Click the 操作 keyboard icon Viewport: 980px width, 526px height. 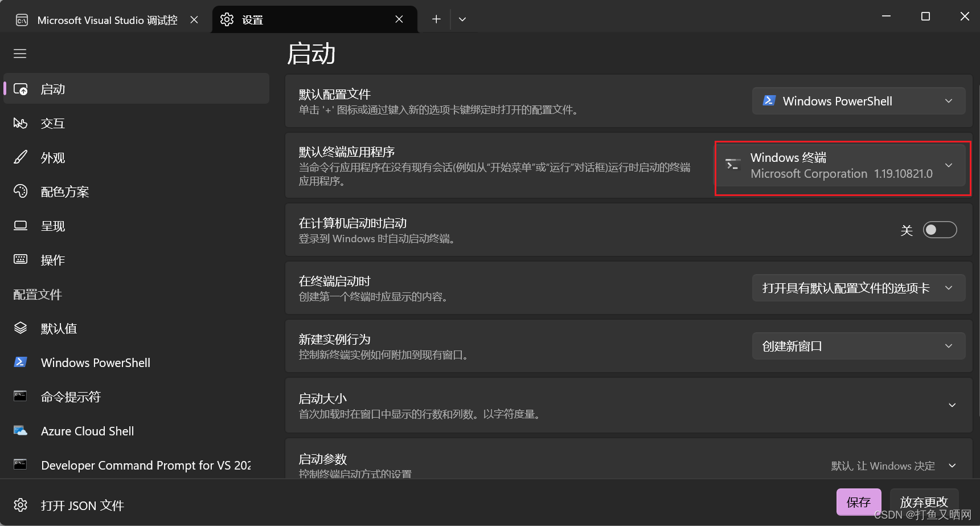click(20, 259)
